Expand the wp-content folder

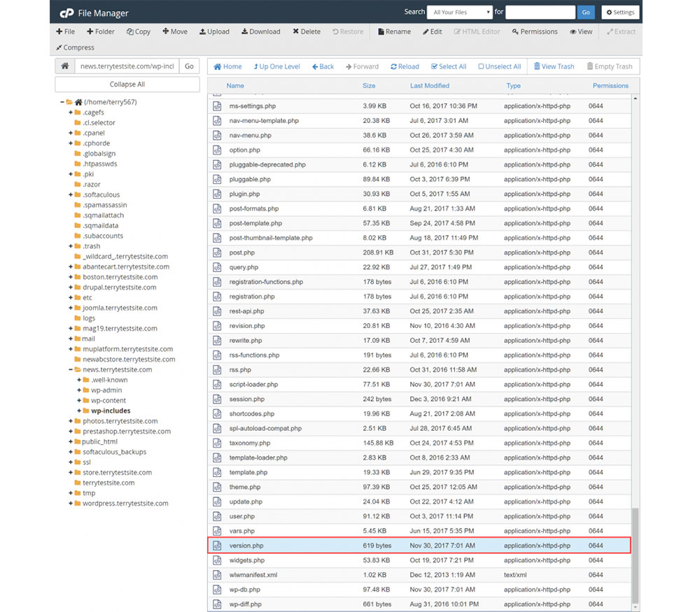79,401
